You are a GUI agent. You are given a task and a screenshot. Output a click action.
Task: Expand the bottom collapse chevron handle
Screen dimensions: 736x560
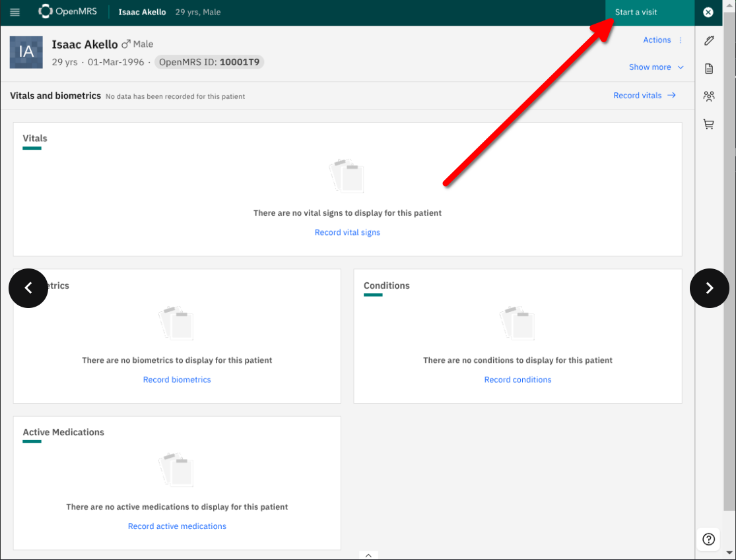point(368,555)
